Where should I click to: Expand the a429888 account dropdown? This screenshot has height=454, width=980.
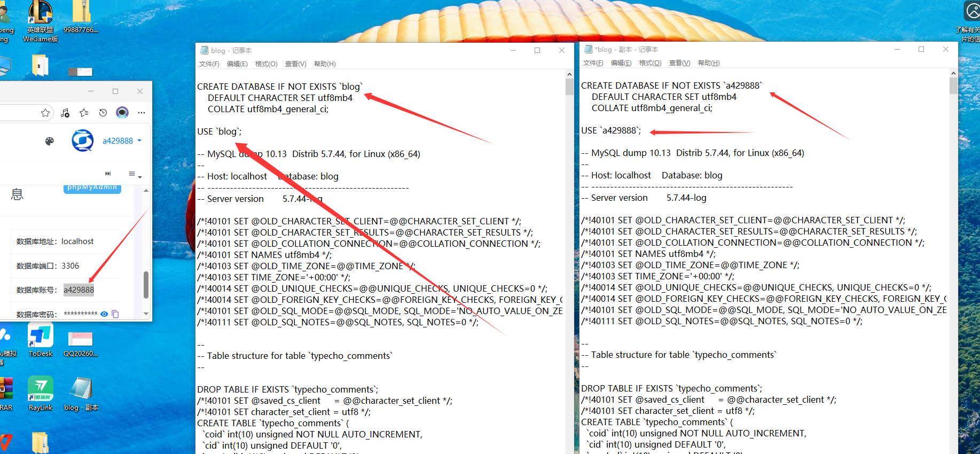point(122,141)
